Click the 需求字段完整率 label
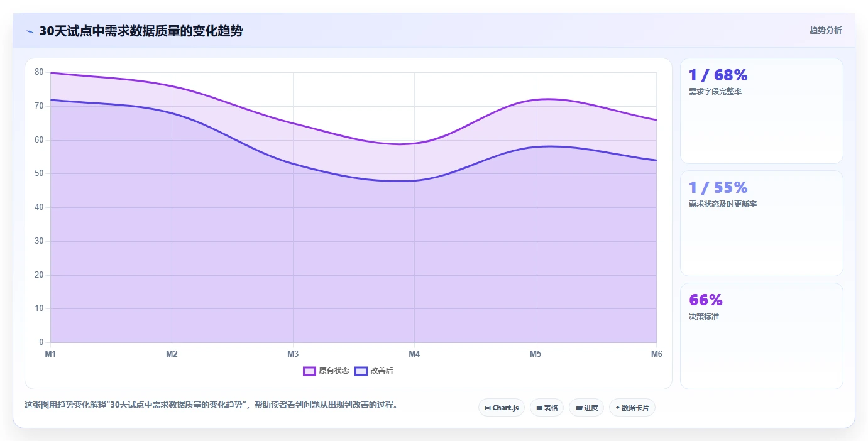Screen dimensions: 868x441 [x=715, y=92]
